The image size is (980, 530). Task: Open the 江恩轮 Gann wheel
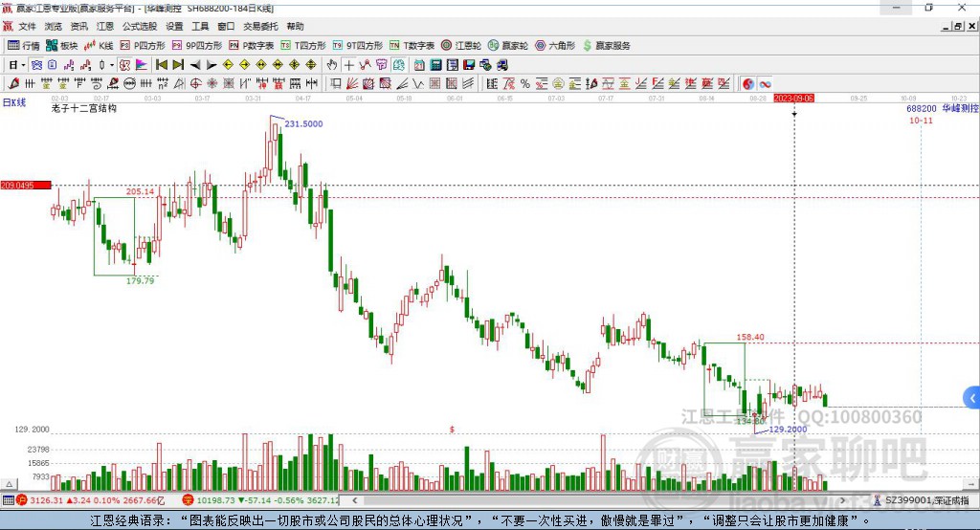point(461,46)
